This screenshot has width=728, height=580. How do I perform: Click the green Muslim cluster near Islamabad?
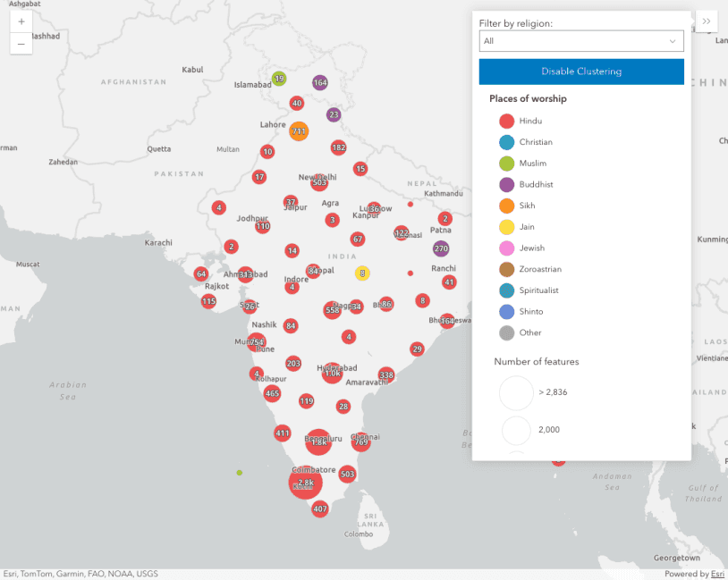coord(279,79)
